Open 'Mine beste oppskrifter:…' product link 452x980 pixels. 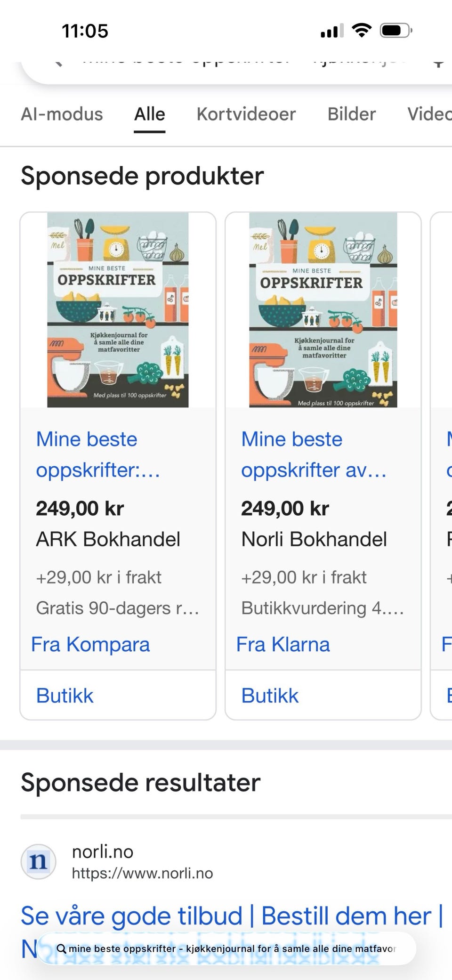(x=98, y=454)
